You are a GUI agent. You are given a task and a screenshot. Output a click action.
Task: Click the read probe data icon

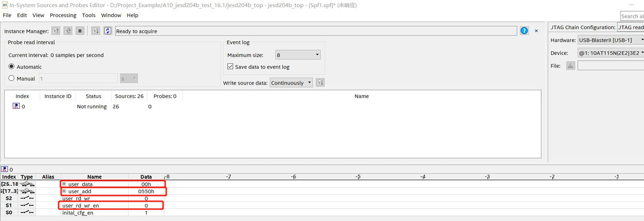tap(56, 31)
